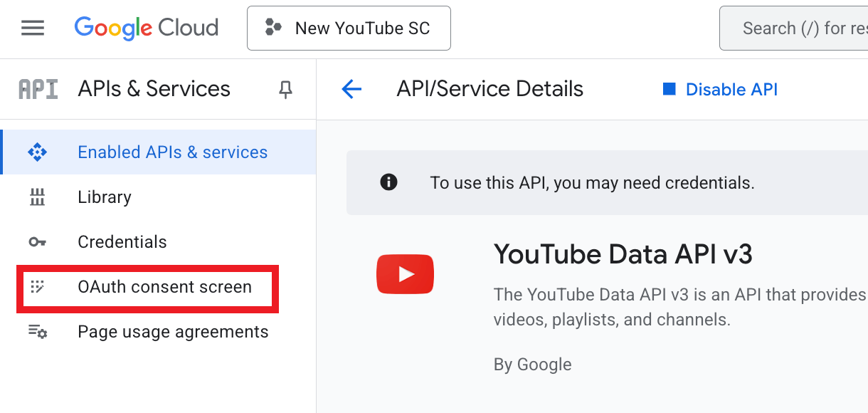Click the info icon in credentials notice
The image size is (868, 413).
[x=388, y=183]
